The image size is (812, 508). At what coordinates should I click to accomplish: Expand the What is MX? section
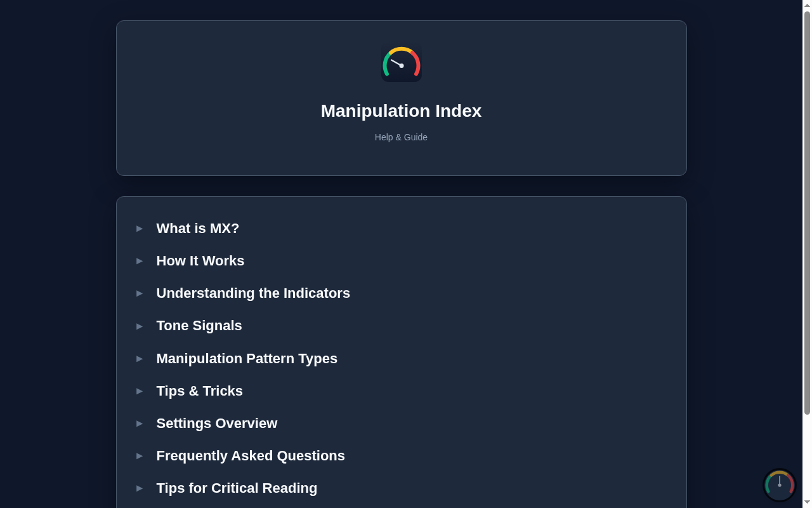pos(197,229)
